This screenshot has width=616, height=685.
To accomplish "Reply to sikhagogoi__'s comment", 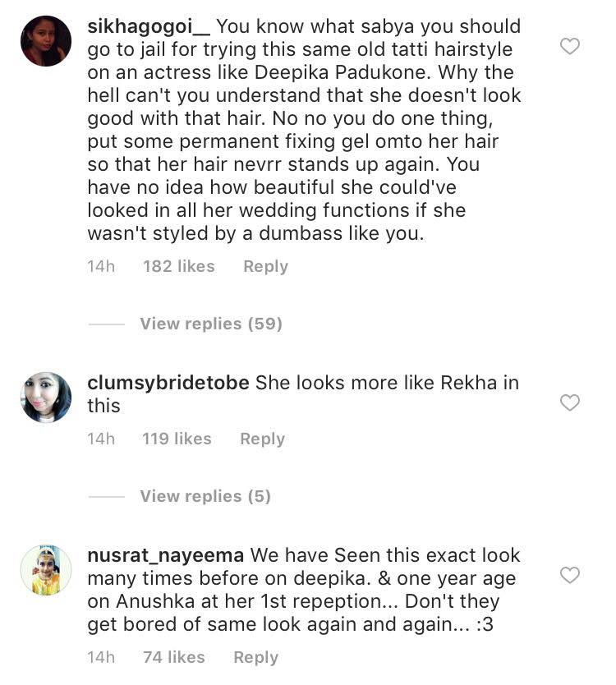I will coord(265,266).
